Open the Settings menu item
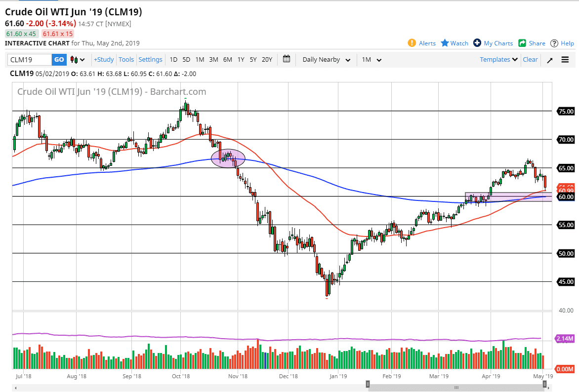The height and width of the screenshot is (392, 579). [x=150, y=59]
